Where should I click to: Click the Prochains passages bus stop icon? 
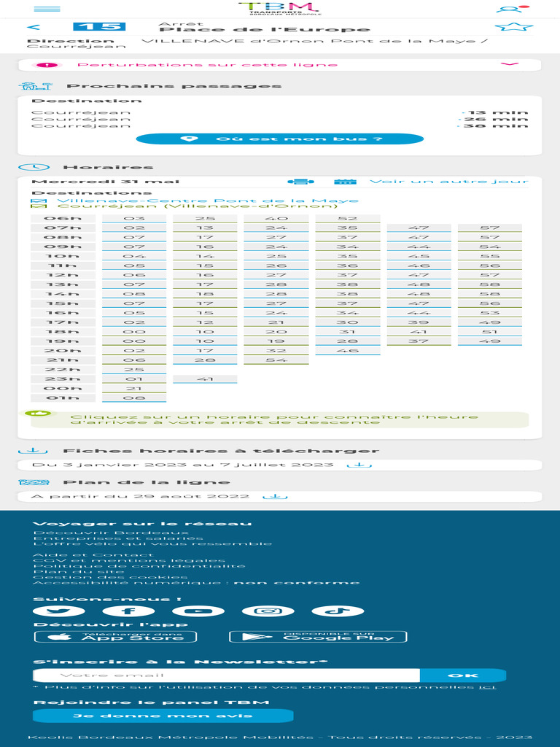pyautogui.click(x=35, y=86)
